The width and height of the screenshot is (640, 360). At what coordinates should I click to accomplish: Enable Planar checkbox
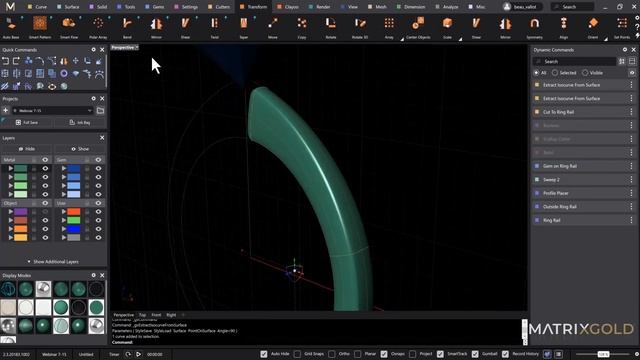click(358, 354)
